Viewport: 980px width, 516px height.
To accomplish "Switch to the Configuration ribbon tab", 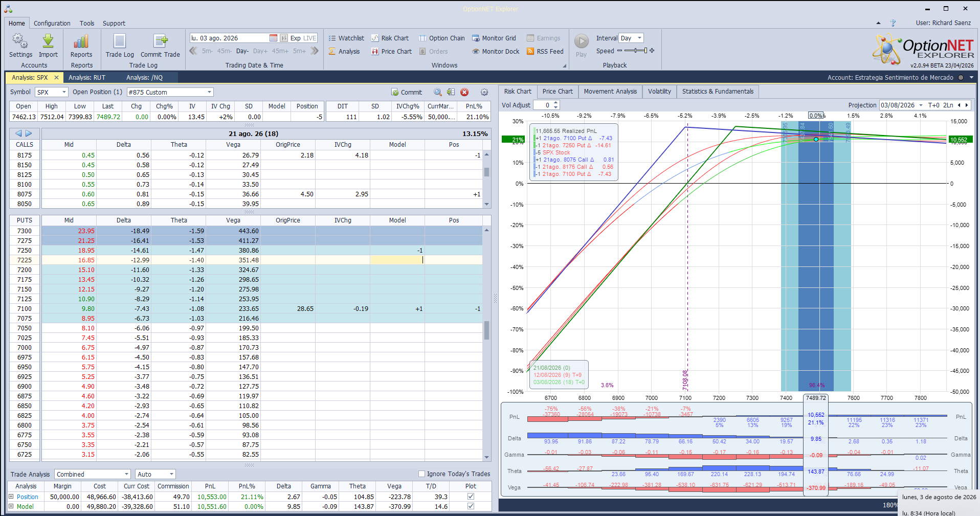I will coord(52,23).
